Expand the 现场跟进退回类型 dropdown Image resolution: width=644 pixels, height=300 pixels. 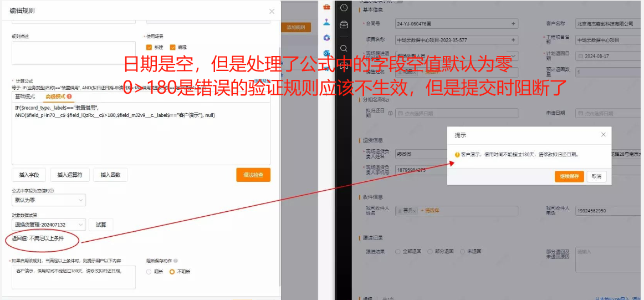457,55
